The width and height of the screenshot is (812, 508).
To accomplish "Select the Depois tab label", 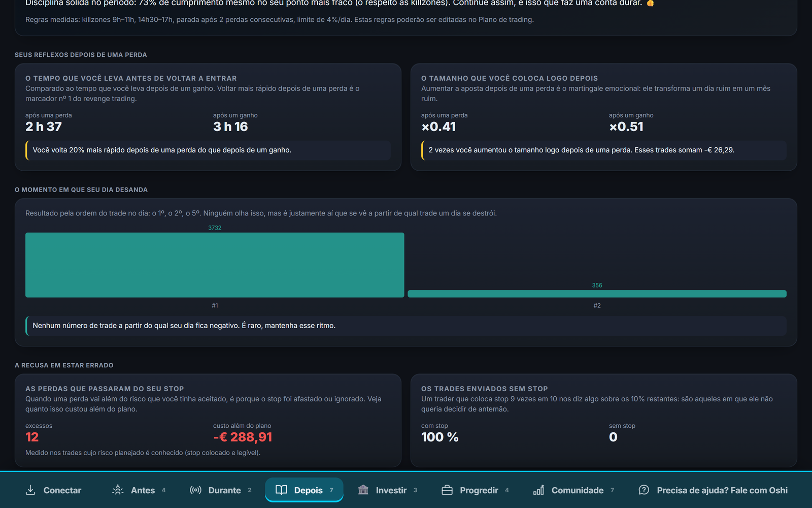I will click(x=308, y=490).
